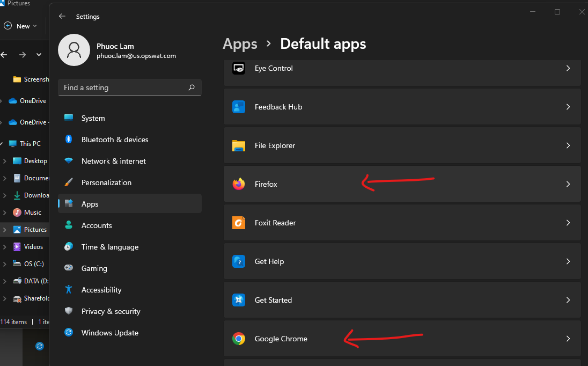This screenshot has height=366, width=588.
Task: Expand Desktop node in Explorer tree
Action: coord(4,161)
